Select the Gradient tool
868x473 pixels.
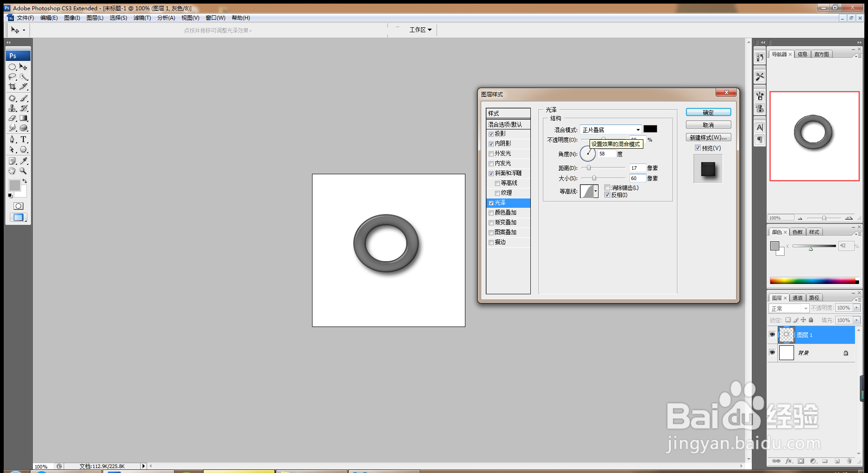point(23,118)
